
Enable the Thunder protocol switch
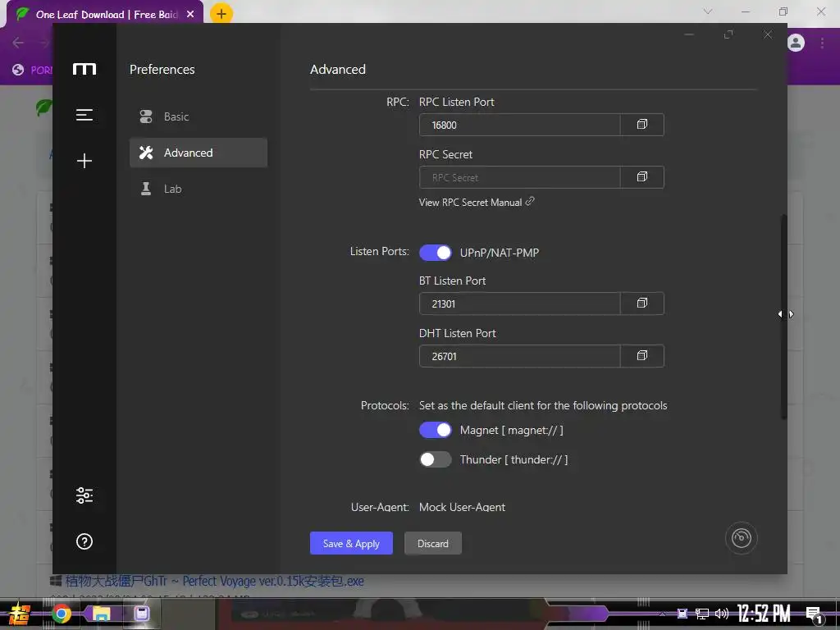[435, 459]
